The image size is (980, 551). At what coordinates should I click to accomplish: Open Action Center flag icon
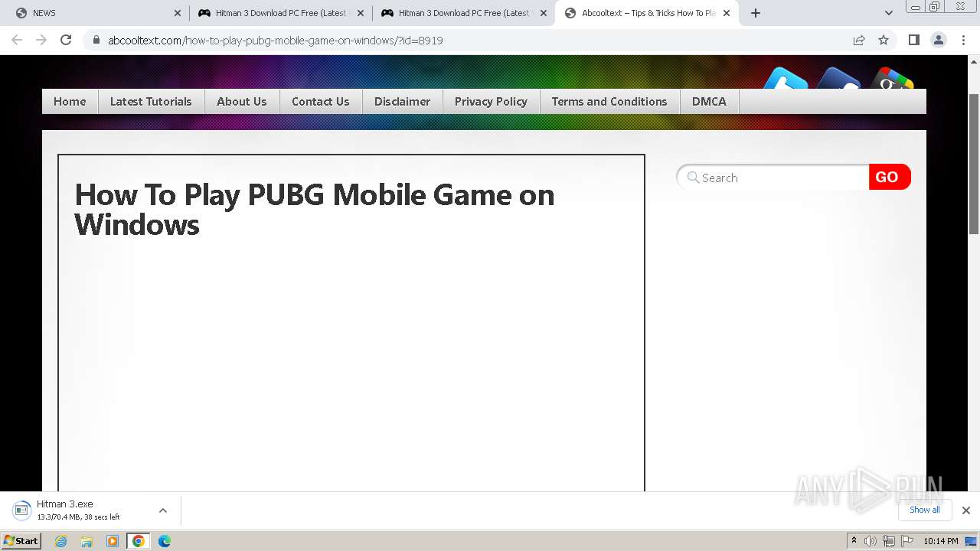click(906, 541)
